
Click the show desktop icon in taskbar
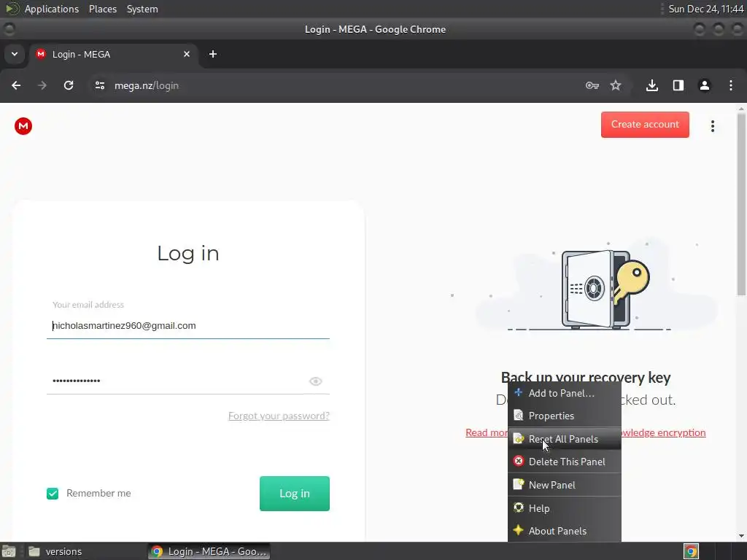click(x=9, y=551)
